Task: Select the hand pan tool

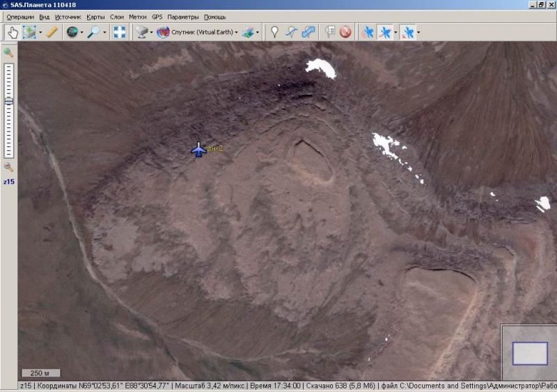Action: [13, 32]
